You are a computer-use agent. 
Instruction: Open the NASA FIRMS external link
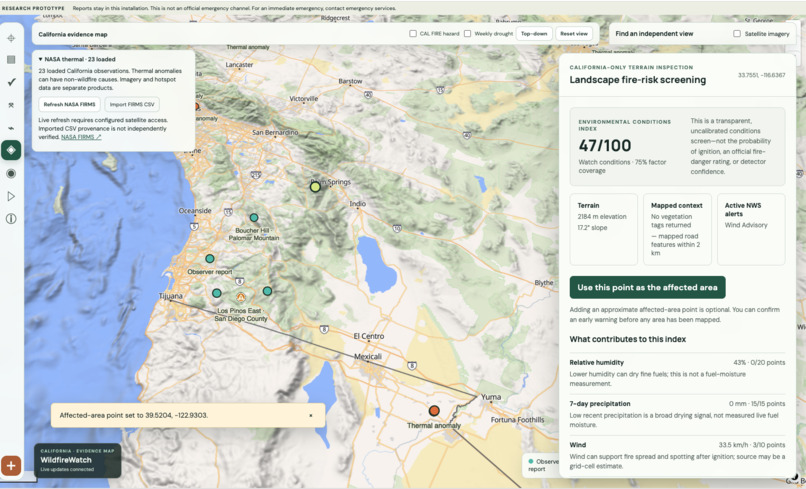[81, 137]
